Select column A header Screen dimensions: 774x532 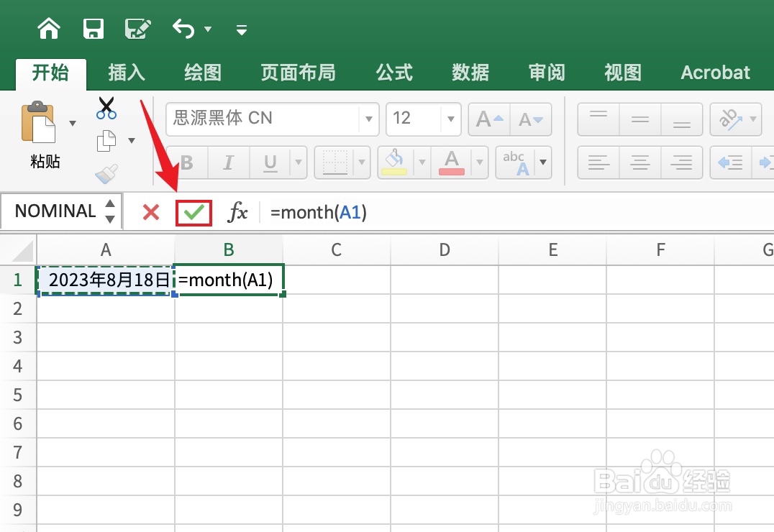[106, 249]
